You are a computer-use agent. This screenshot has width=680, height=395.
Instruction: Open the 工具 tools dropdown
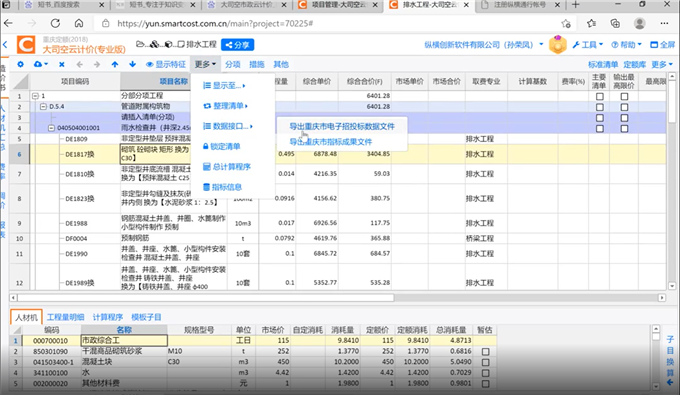click(x=588, y=45)
